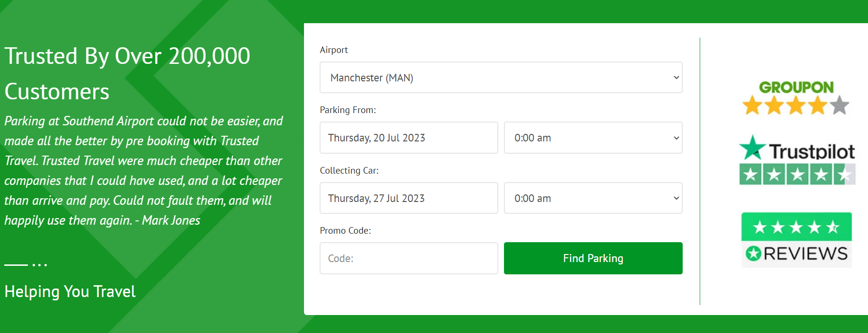This screenshot has height=333, width=868.
Task: Click the Promo Code input field
Action: coord(409,258)
